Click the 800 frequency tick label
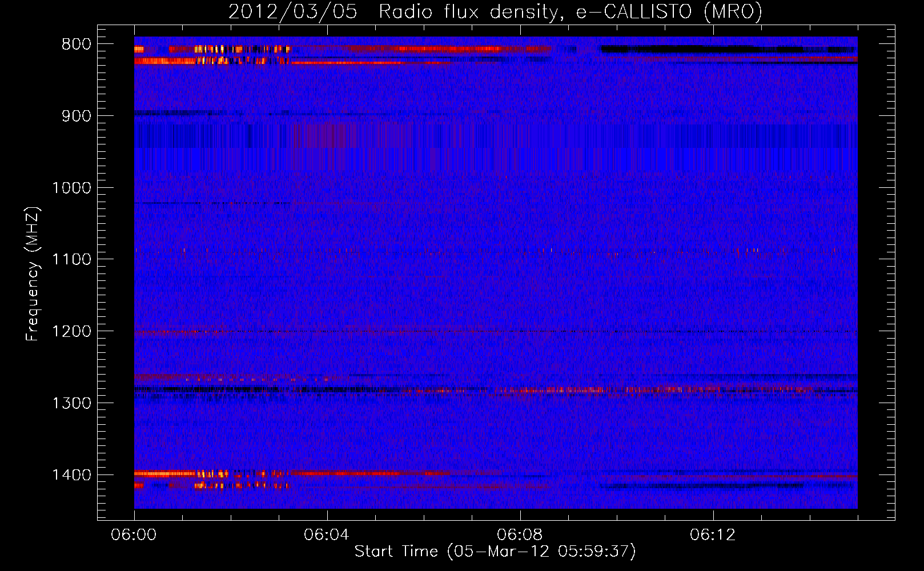 [x=77, y=45]
